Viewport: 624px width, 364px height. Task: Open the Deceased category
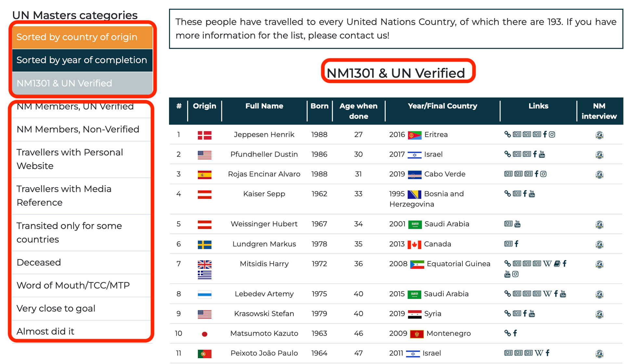click(39, 262)
